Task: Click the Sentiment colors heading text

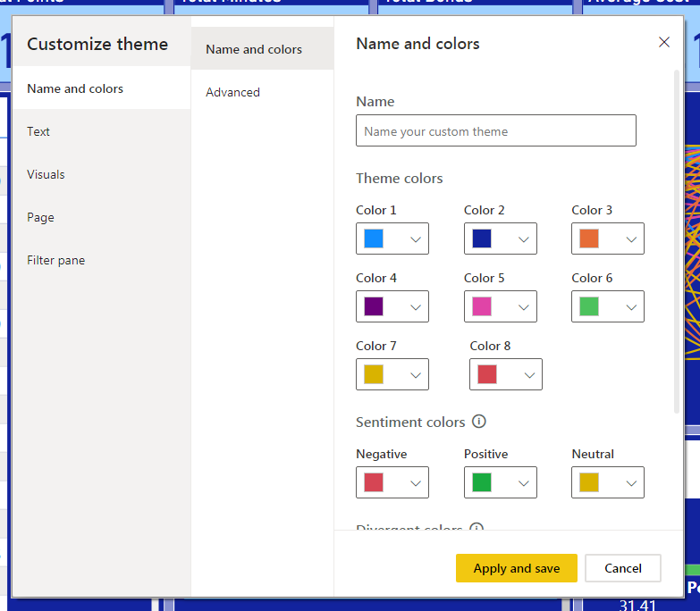Action: click(x=410, y=422)
